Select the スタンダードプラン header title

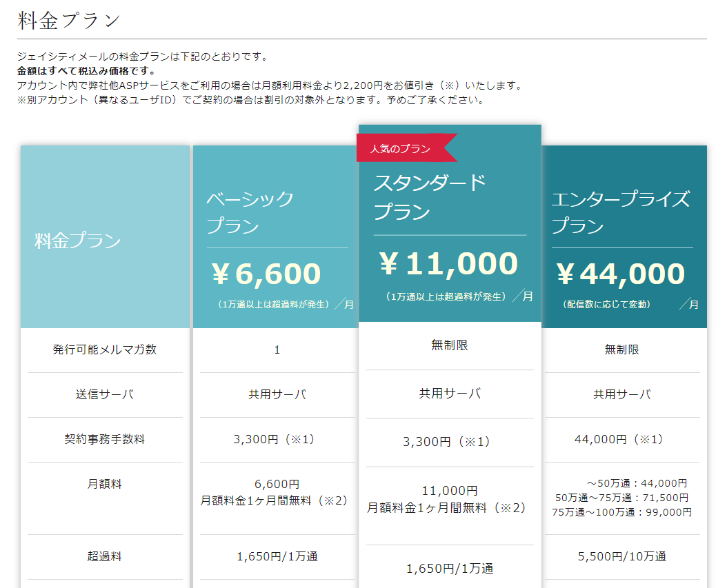pyautogui.click(x=430, y=197)
